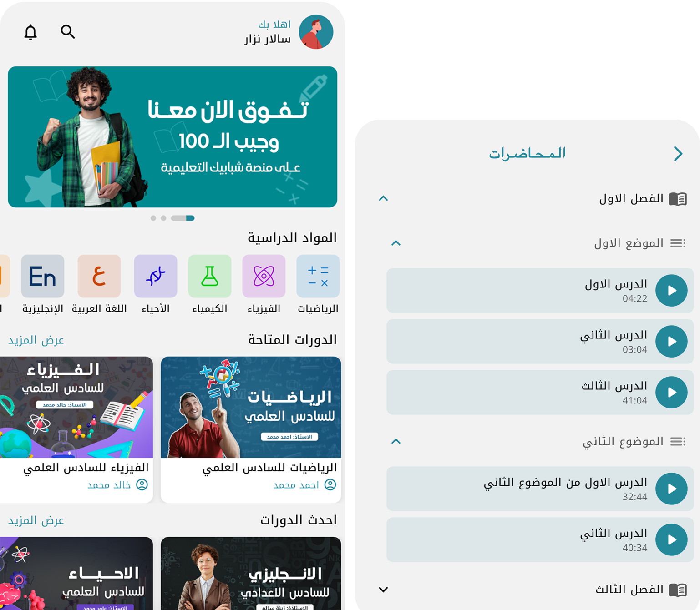Click the المواد الدراسية section heading
The height and width of the screenshot is (610, 700).
(292, 237)
